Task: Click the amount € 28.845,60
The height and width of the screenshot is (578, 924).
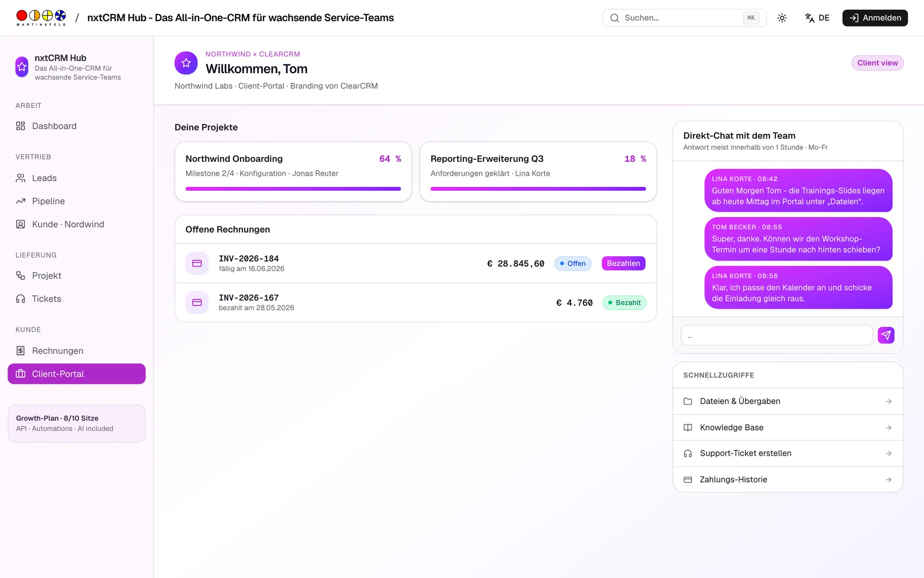Action: [x=515, y=263]
